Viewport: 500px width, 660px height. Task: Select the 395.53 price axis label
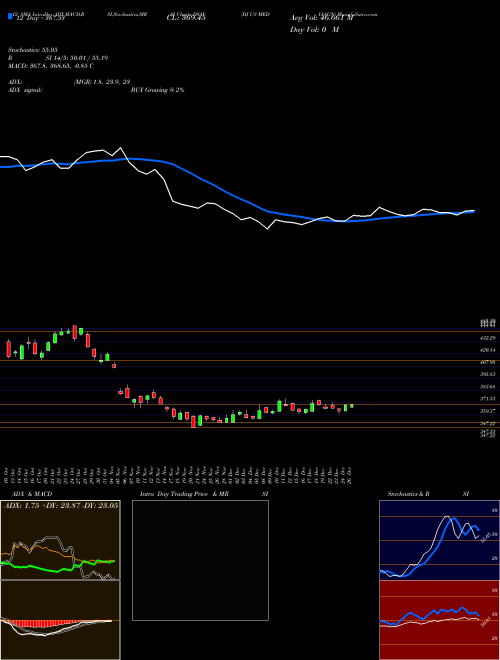pos(488,374)
